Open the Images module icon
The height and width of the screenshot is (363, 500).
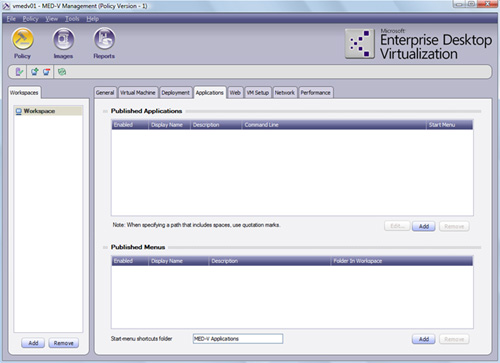63,39
